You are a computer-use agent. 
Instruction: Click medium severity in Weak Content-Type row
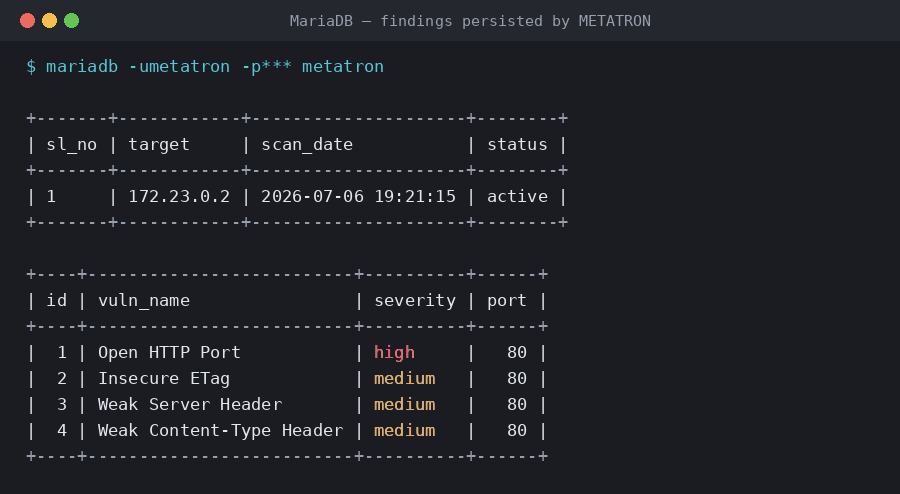click(x=405, y=430)
